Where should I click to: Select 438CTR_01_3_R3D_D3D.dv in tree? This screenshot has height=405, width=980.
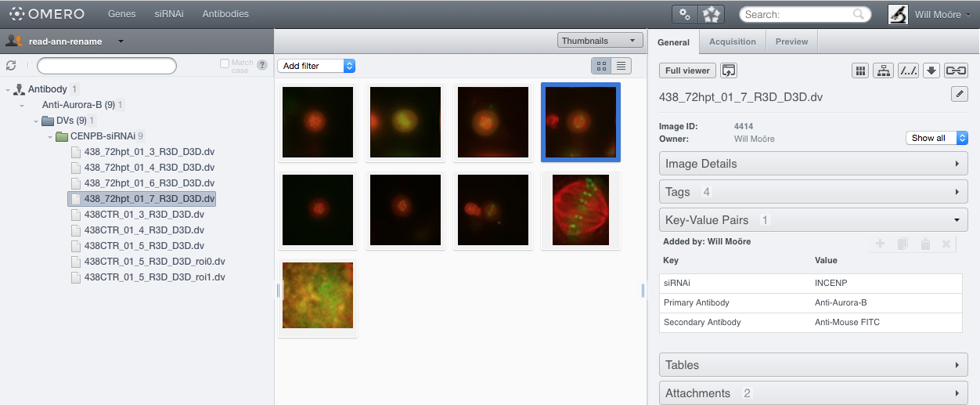pos(144,215)
